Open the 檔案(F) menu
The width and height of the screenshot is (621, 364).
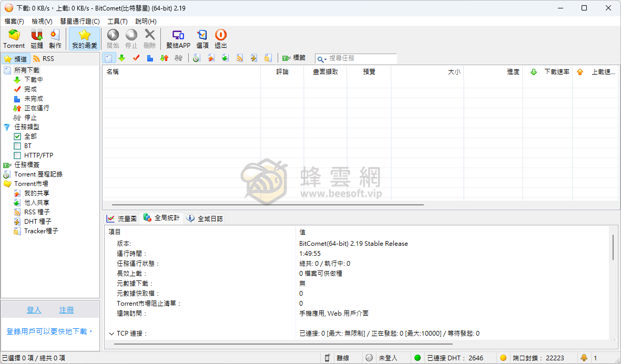tap(14, 22)
